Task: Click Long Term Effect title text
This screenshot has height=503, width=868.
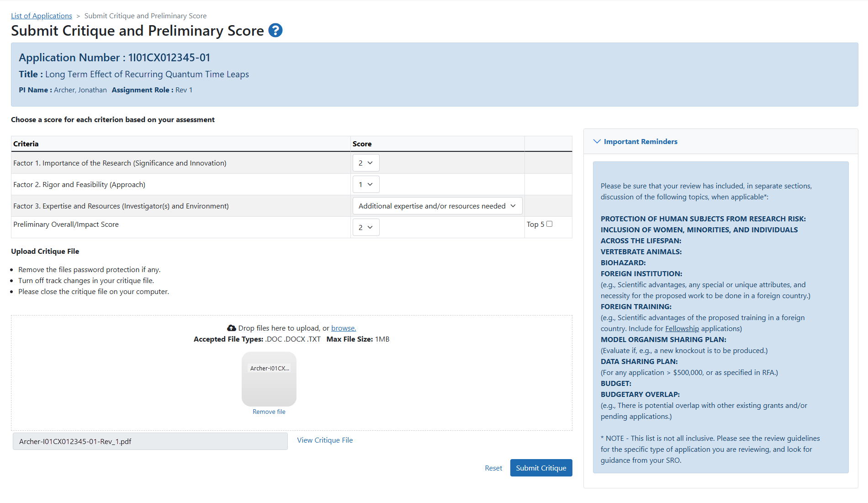Action: 147,74
